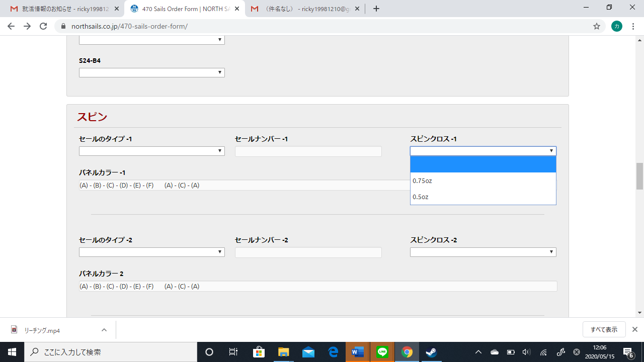Open the dropdown above the S24-B4 field
The width and height of the screenshot is (644, 362).
pyautogui.click(x=152, y=40)
